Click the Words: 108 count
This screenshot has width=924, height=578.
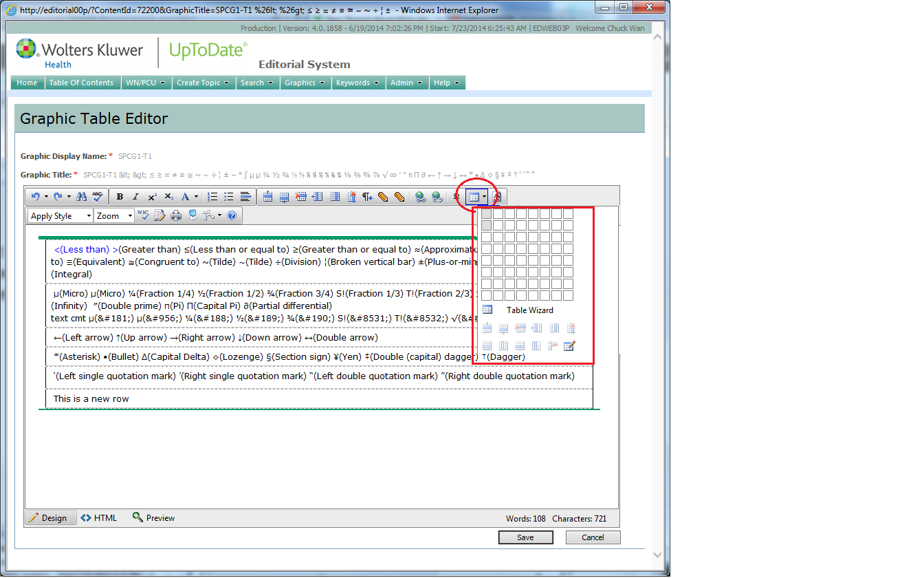pyautogui.click(x=525, y=519)
